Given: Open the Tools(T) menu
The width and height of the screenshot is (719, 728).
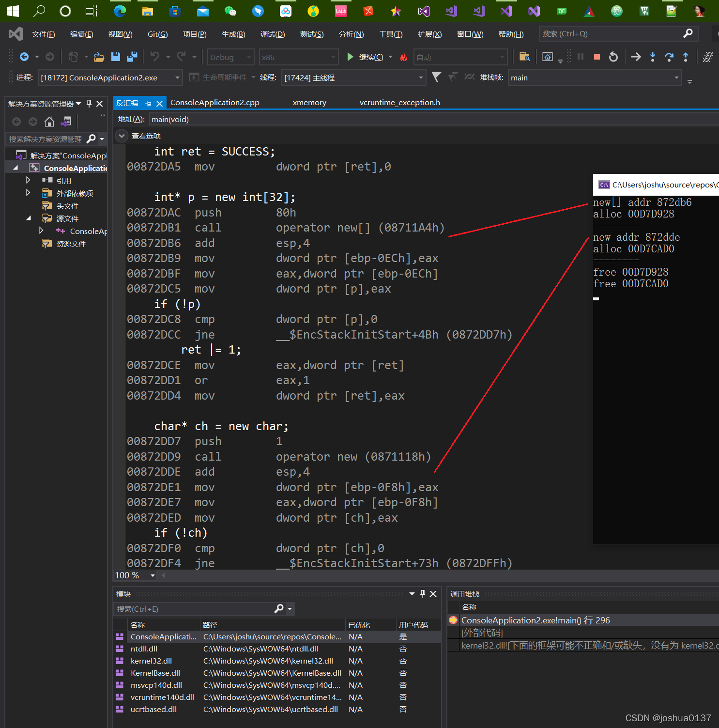Looking at the screenshot, I should (x=391, y=34).
